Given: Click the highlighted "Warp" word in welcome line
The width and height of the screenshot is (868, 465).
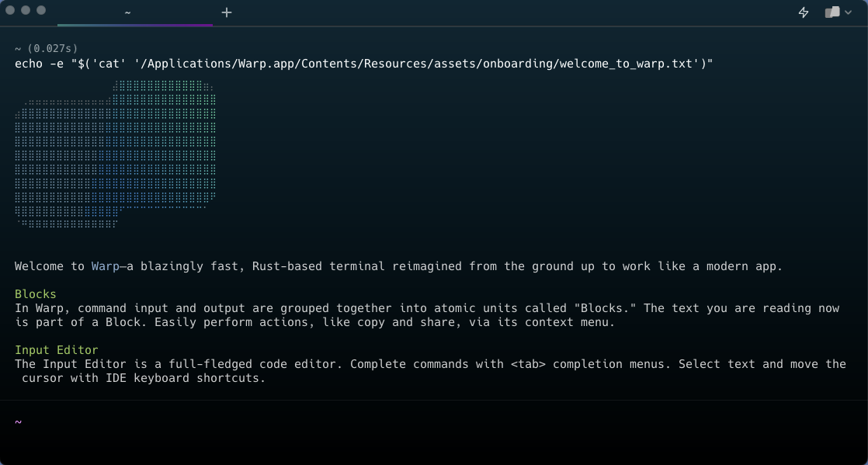Looking at the screenshot, I should pos(106,266).
